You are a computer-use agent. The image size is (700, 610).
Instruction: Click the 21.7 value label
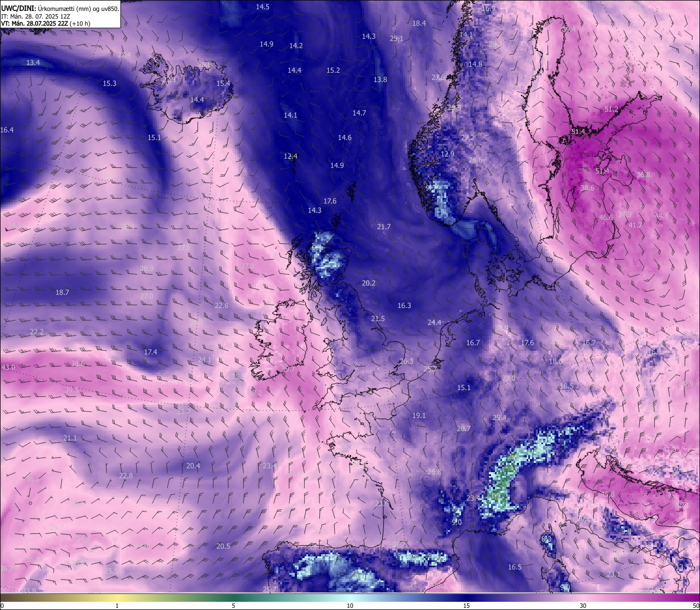(384, 227)
